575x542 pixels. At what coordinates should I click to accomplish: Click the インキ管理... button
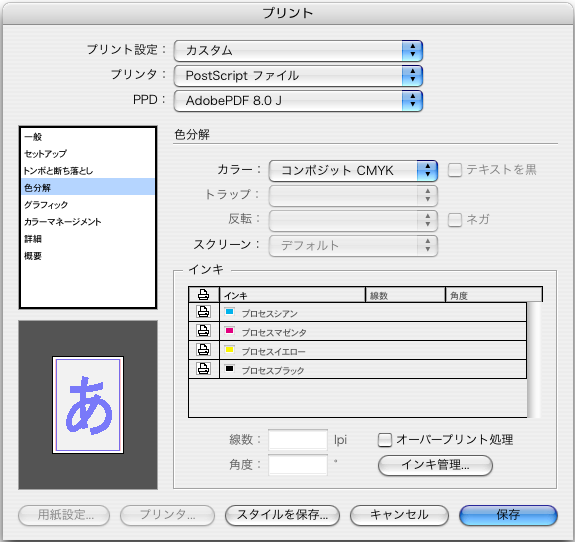(435, 465)
